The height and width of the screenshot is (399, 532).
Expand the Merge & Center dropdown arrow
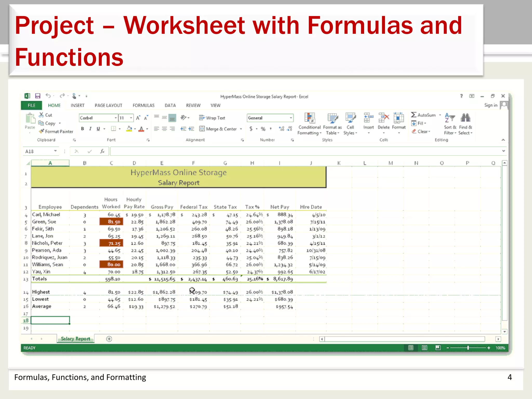click(x=241, y=129)
